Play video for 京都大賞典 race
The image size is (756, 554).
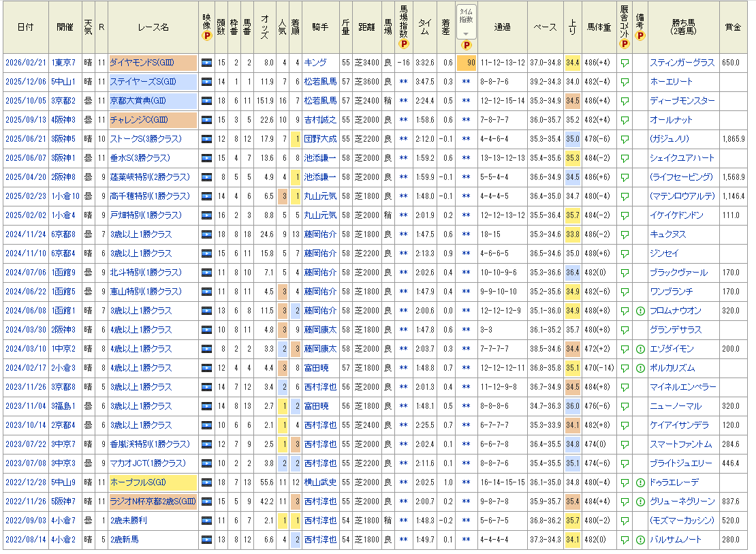click(206, 101)
